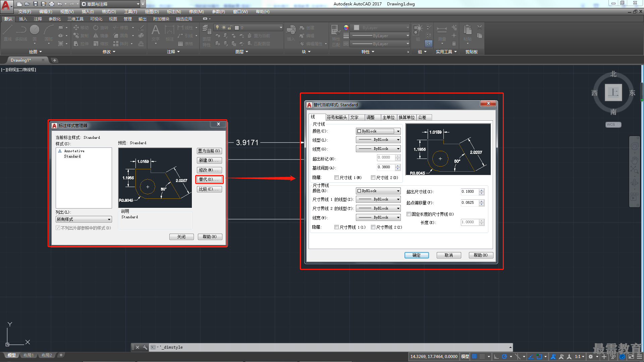
Task: Select the Circle (圆) tool
Action: 35,33
